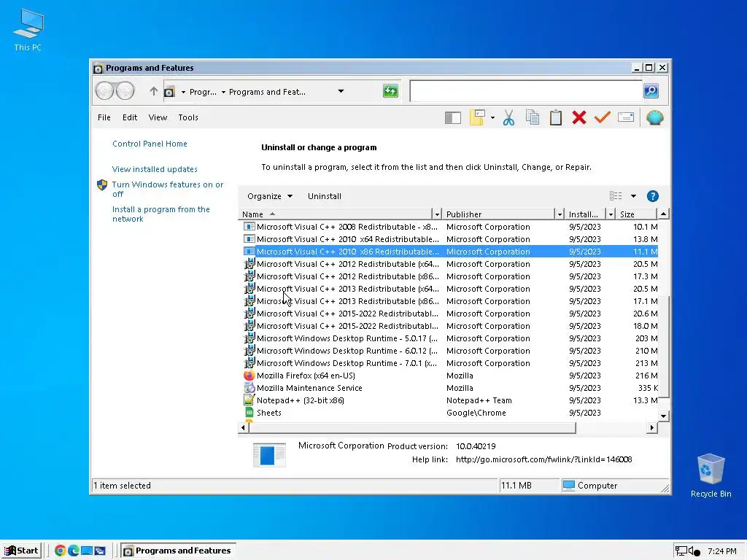Screen dimensions: 747x560
Task: Click the Change your view icon
Action: point(616,195)
